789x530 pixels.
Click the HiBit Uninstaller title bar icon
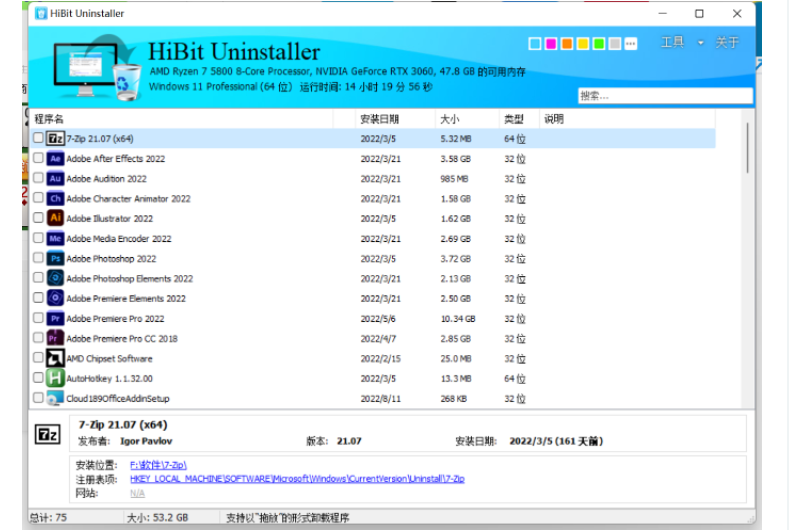click(41, 14)
